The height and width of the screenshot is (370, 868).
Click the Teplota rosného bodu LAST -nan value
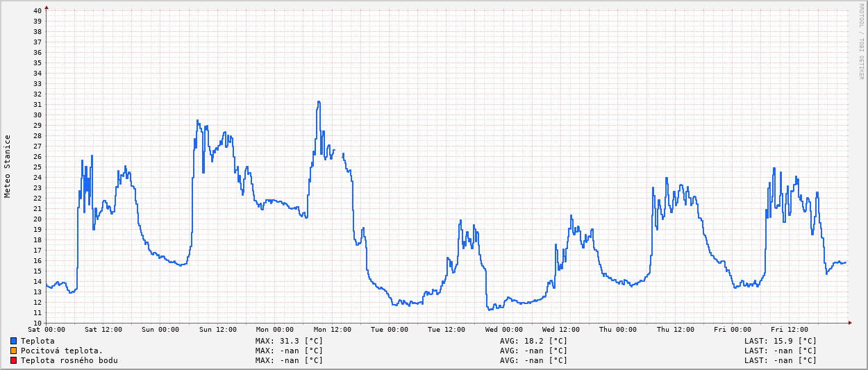(781, 360)
